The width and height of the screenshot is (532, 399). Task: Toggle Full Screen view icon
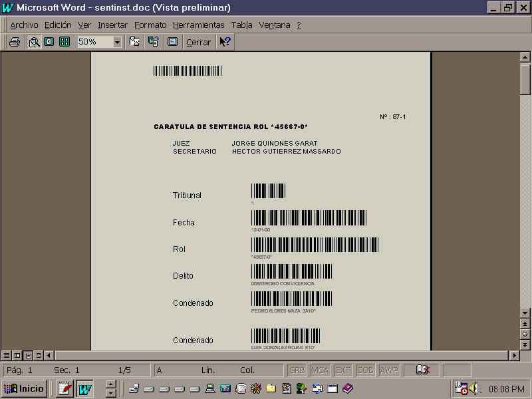pyautogui.click(x=172, y=42)
